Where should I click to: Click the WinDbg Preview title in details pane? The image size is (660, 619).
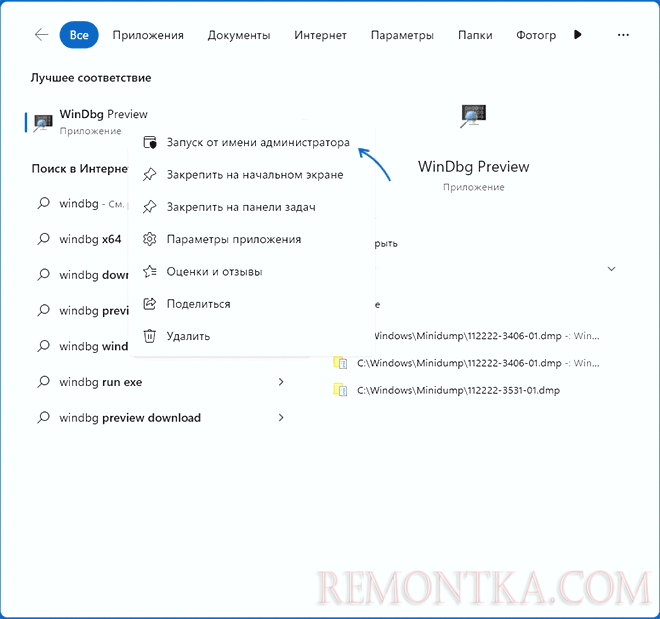pos(474,167)
